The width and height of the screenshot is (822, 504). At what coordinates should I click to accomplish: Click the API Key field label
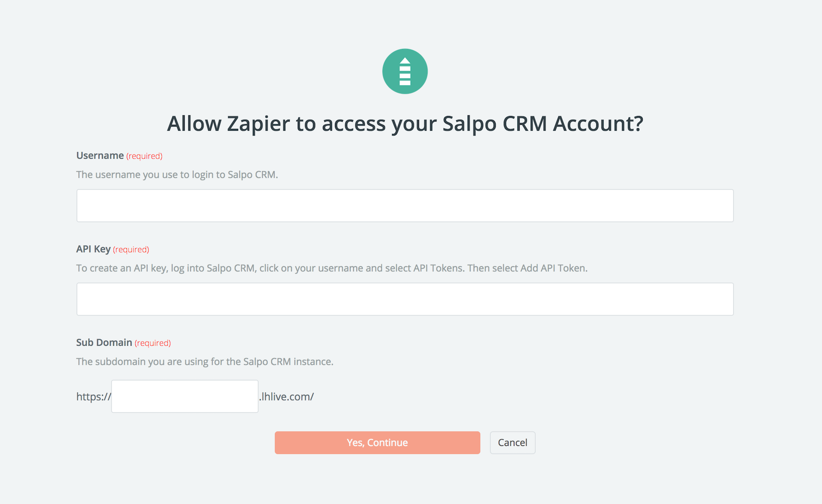(93, 249)
